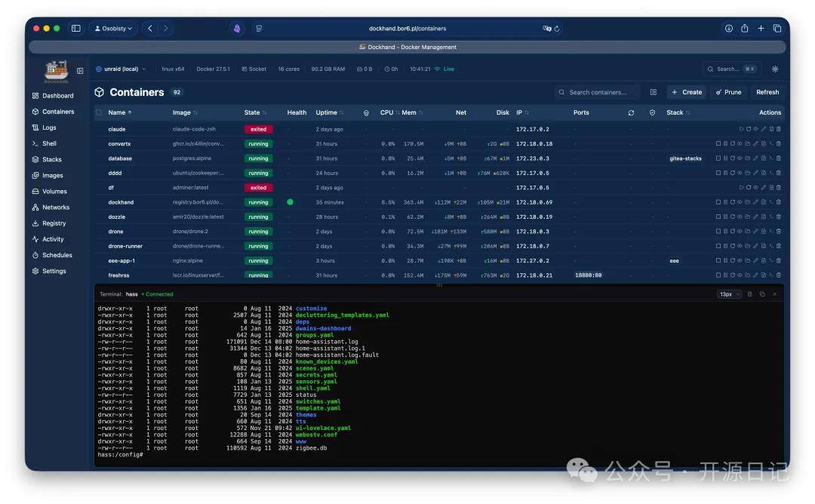Copy terminal output with copy icon
This screenshot has width=815, height=504.
pyautogui.click(x=762, y=294)
